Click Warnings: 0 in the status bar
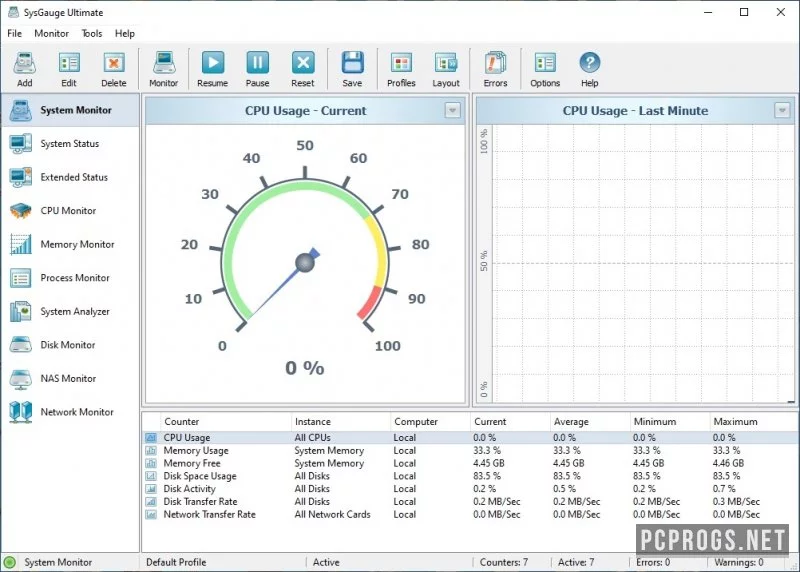This screenshot has height=572, width=800. [x=738, y=562]
